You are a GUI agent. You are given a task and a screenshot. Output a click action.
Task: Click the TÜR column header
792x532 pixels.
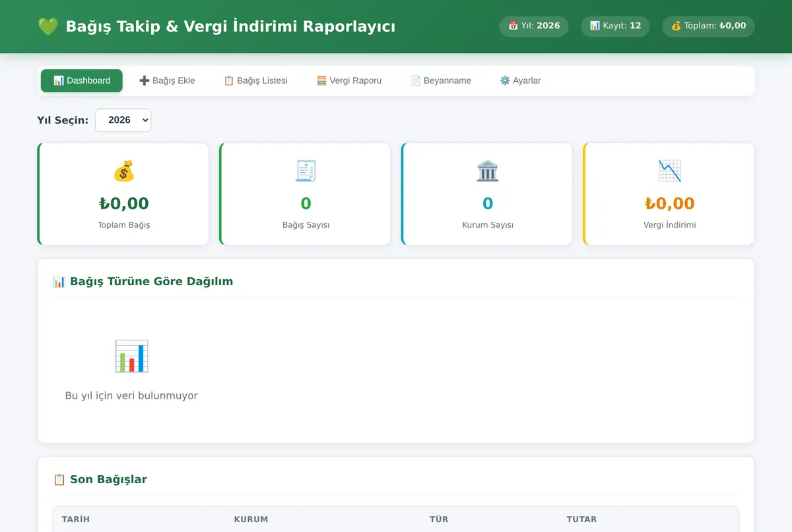439,519
